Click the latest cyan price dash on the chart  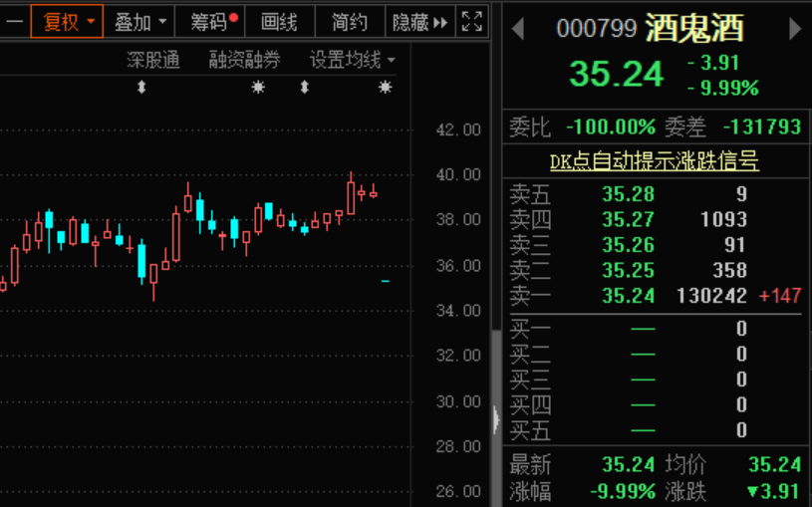point(385,281)
